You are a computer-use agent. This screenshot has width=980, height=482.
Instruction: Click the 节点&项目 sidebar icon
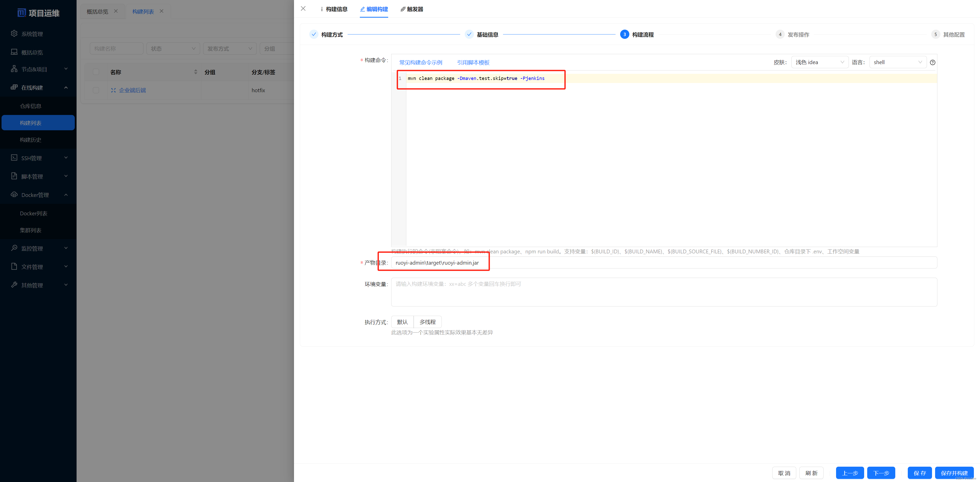click(x=14, y=69)
